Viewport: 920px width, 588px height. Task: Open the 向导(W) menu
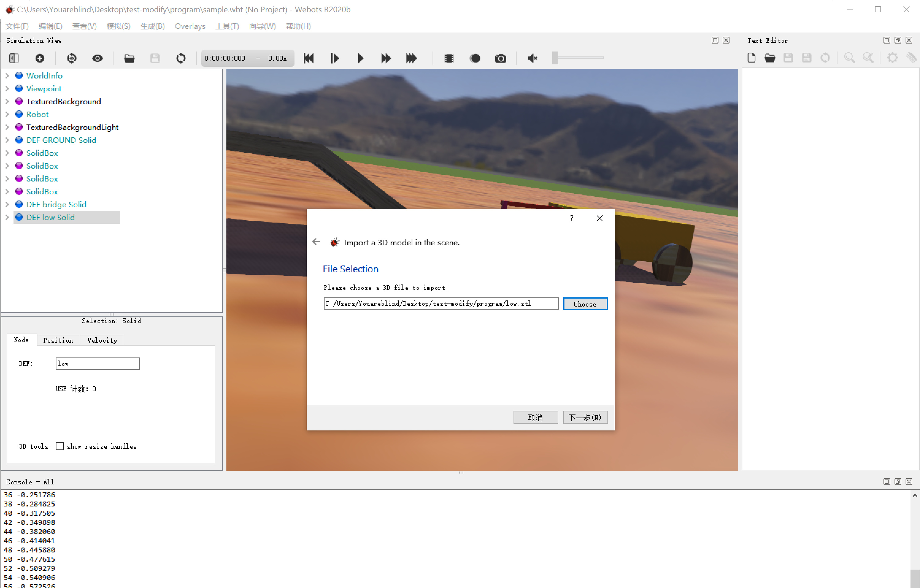coord(262,26)
